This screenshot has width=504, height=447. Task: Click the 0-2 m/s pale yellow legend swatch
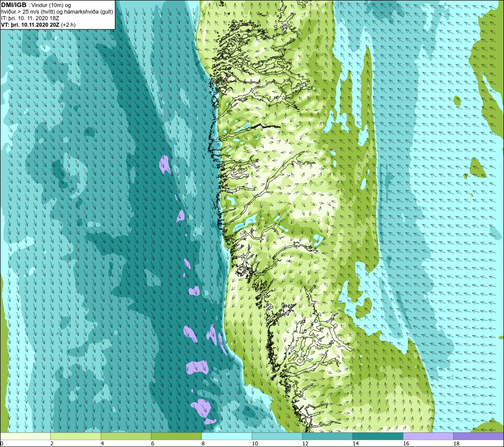pos(25,436)
